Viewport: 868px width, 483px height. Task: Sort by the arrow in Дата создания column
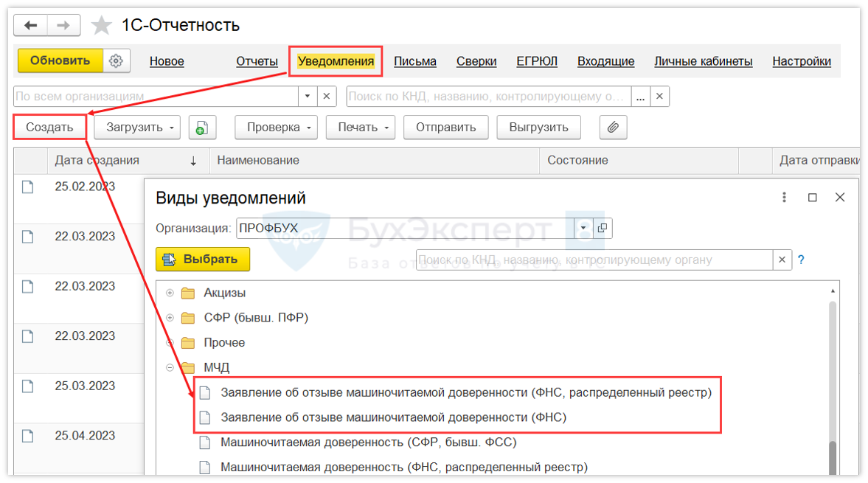pos(193,161)
